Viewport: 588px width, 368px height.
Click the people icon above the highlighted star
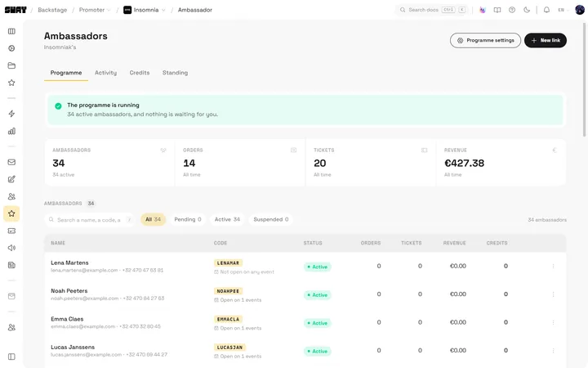11,196
